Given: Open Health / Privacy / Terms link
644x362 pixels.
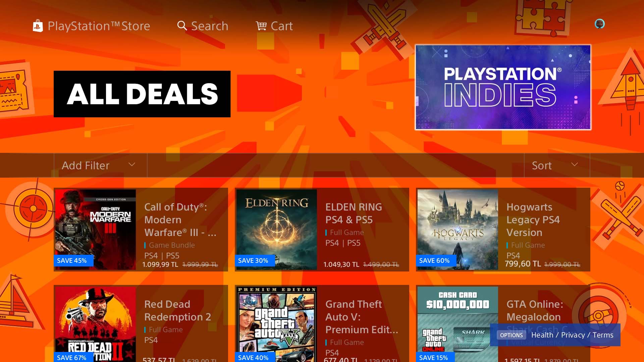Looking at the screenshot, I should pyautogui.click(x=572, y=335).
